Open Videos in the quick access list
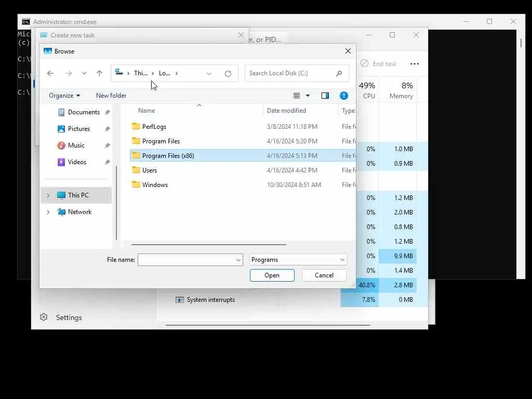 point(77,162)
